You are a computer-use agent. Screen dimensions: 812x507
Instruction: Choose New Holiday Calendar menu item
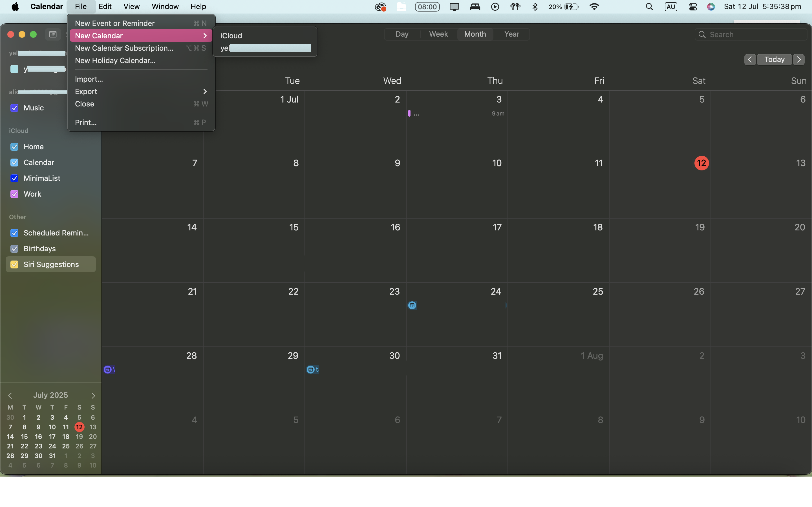coord(115,60)
